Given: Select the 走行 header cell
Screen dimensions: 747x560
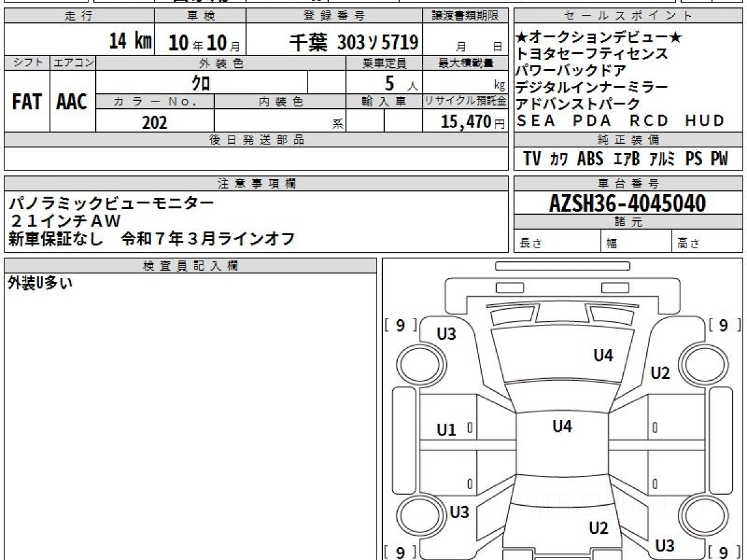Looking at the screenshot, I should (79, 16).
